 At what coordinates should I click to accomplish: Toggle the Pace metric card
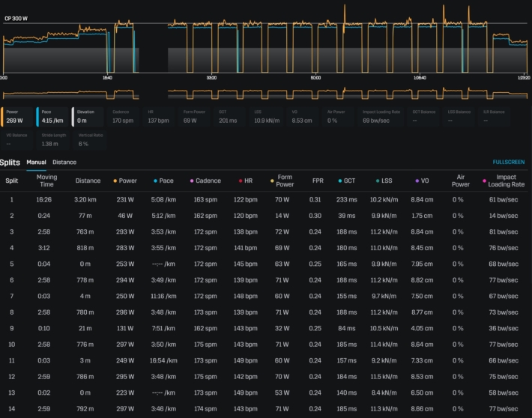click(x=51, y=115)
